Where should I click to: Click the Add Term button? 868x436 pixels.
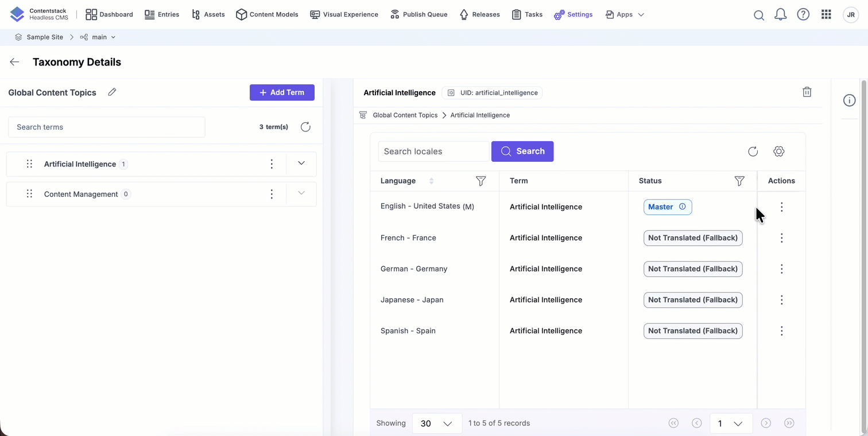pos(282,92)
